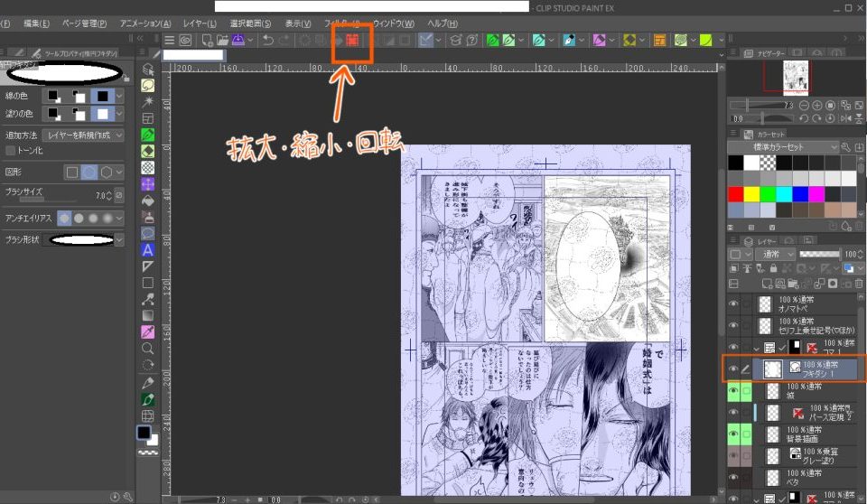This screenshot has height=504, width=867.
Task: Switch to the ナビゲーター panel tab
Action: 765,53
